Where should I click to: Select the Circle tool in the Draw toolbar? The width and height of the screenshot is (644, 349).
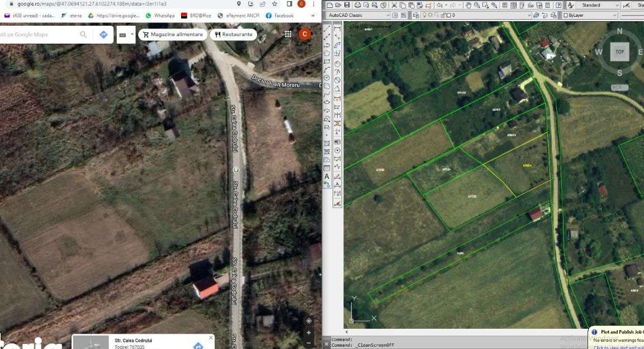point(327,78)
